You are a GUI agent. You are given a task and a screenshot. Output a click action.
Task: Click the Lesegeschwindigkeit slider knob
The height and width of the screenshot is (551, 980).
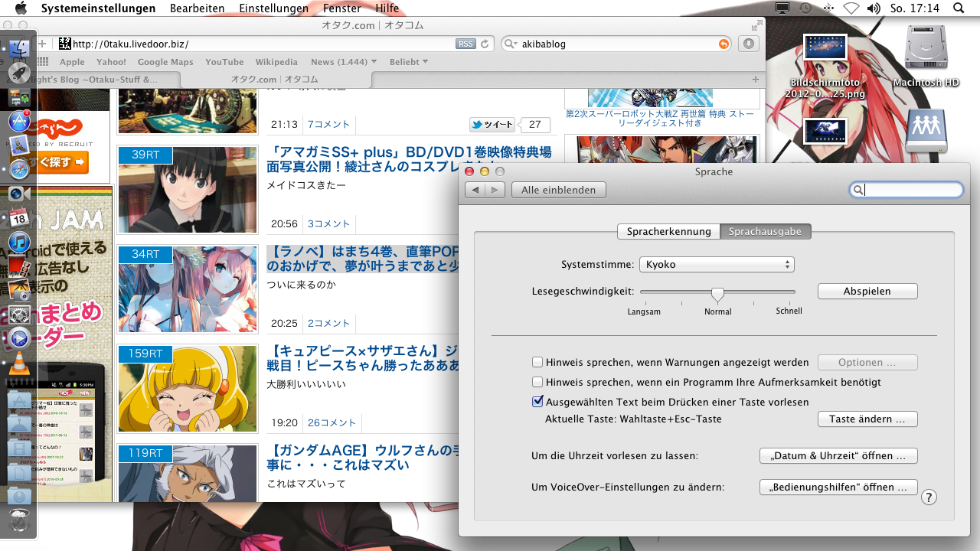point(717,294)
